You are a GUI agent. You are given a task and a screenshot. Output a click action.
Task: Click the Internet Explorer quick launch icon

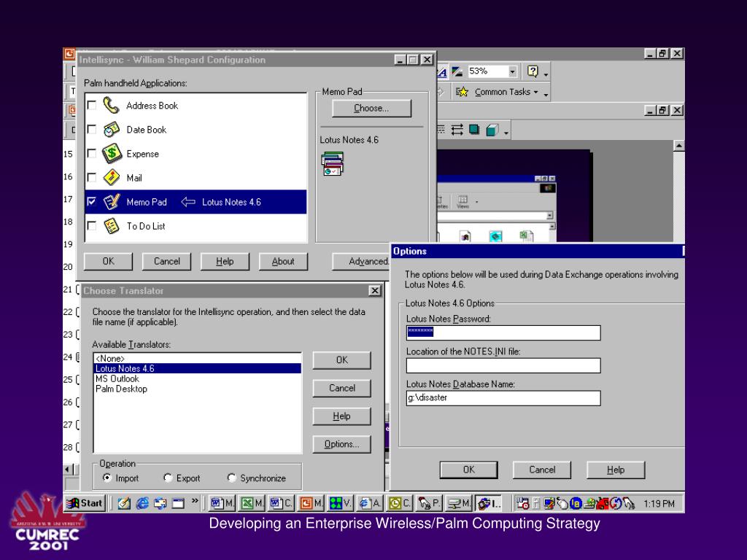click(x=142, y=503)
